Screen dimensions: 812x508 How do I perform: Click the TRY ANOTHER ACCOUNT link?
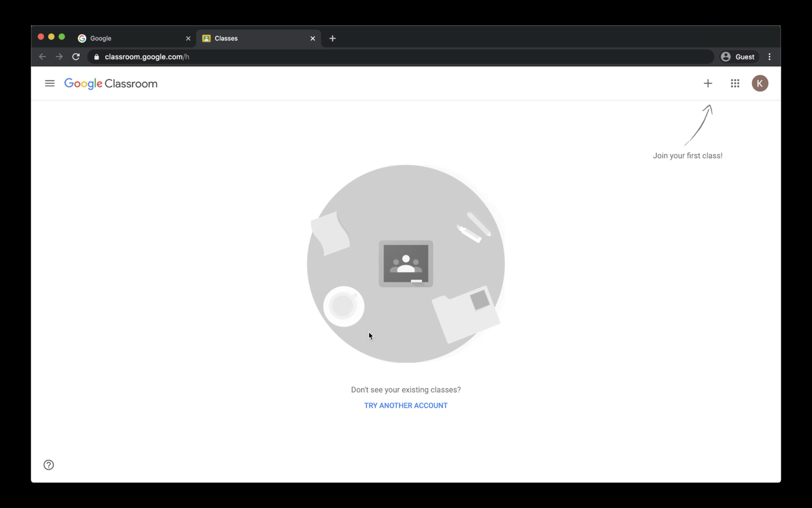pos(406,406)
